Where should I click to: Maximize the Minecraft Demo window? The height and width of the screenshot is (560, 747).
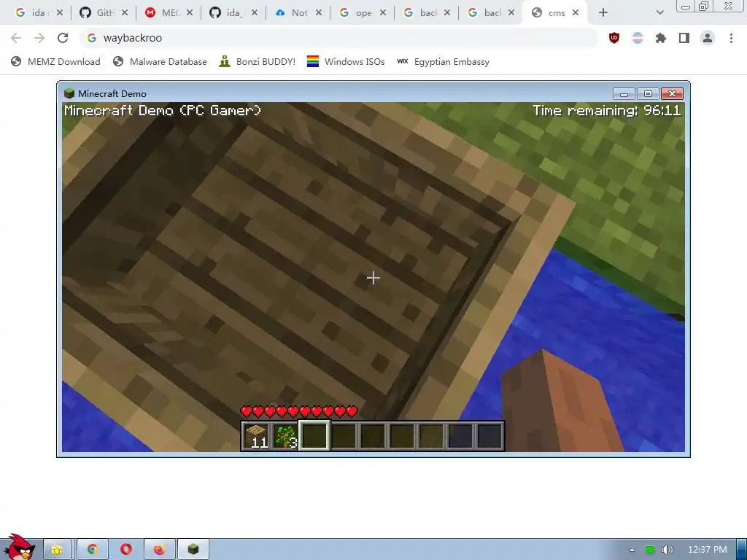[648, 94]
